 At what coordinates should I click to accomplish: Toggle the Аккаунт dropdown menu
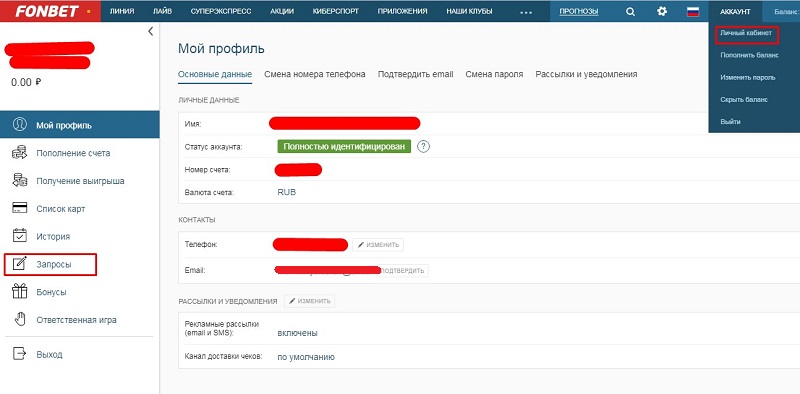(x=735, y=11)
